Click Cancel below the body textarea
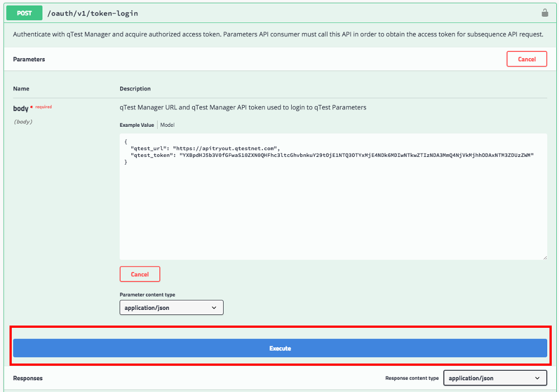Screen dimensions: 559x392 point(140,274)
